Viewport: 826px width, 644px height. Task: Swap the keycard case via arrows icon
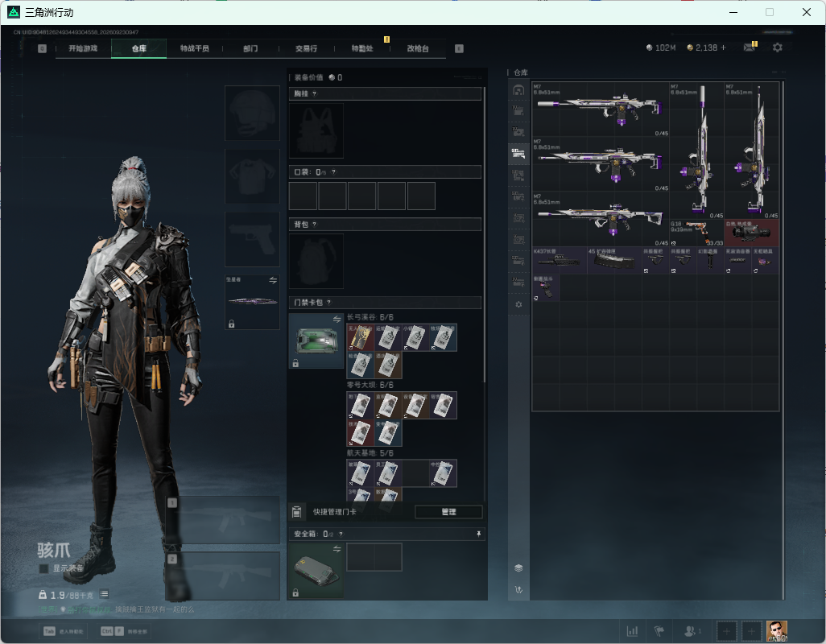[x=337, y=319]
